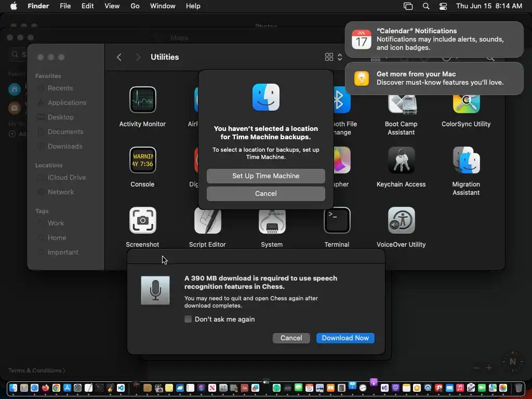Open Podcasts from the Dock
The height and width of the screenshot is (399, 532).
(x=374, y=383)
